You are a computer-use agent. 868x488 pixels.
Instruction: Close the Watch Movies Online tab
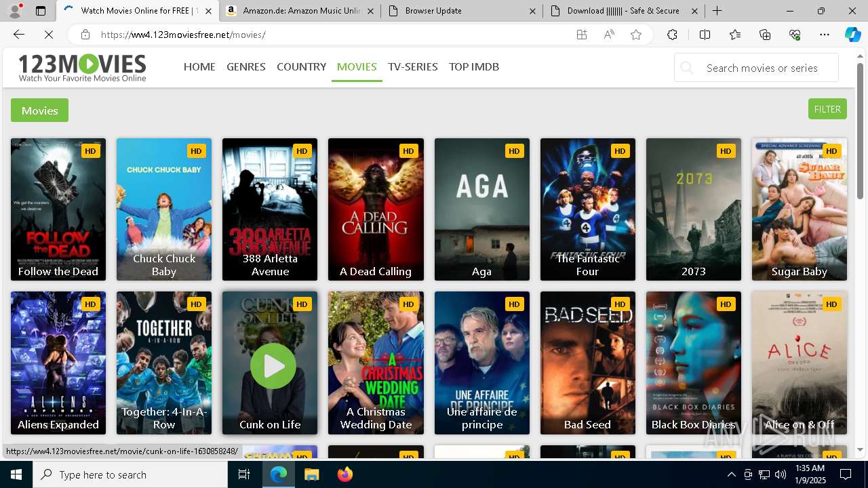pos(208,11)
